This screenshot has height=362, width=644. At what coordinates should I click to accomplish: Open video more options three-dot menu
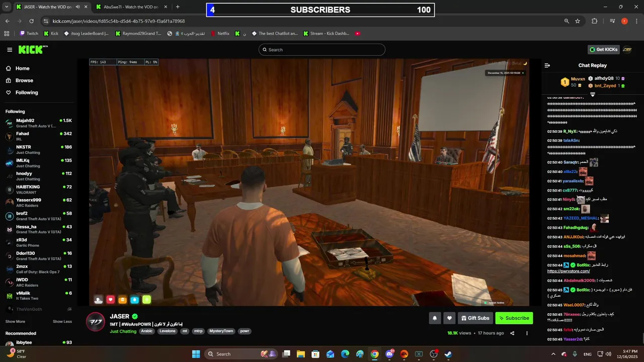(x=527, y=333)
